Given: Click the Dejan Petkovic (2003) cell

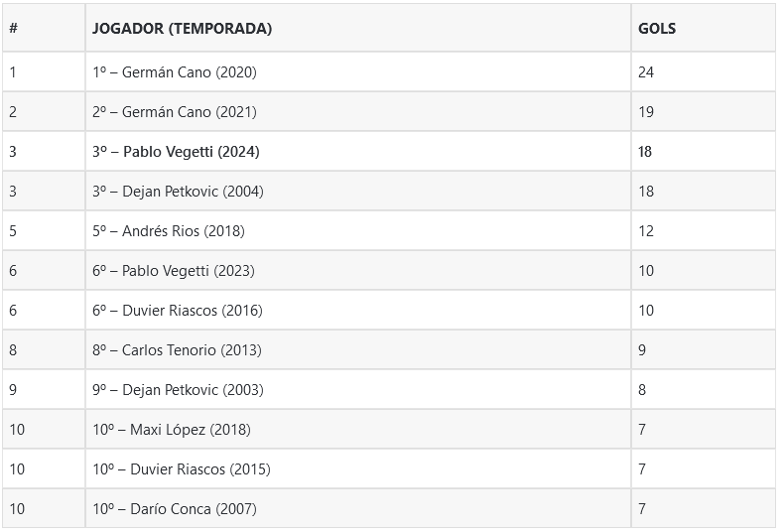Looking at the screenshot, I should click(178, 390).
